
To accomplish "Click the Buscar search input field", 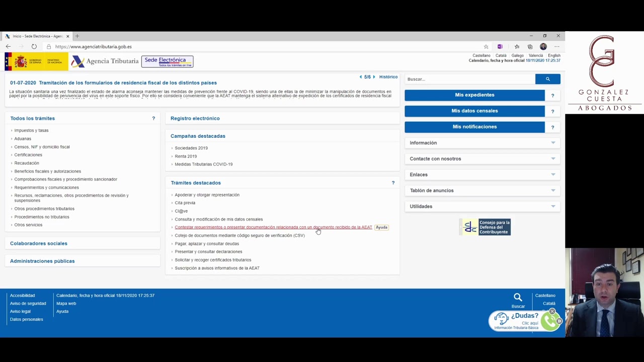I will (x=469, y=79).
